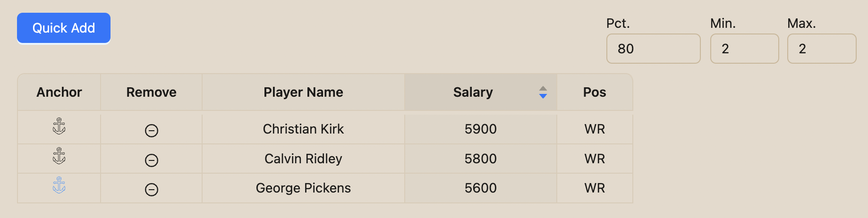This screenshot has width=868, height=218.
Task: Click the 5900 salary cell
Action: coord(481,129)
